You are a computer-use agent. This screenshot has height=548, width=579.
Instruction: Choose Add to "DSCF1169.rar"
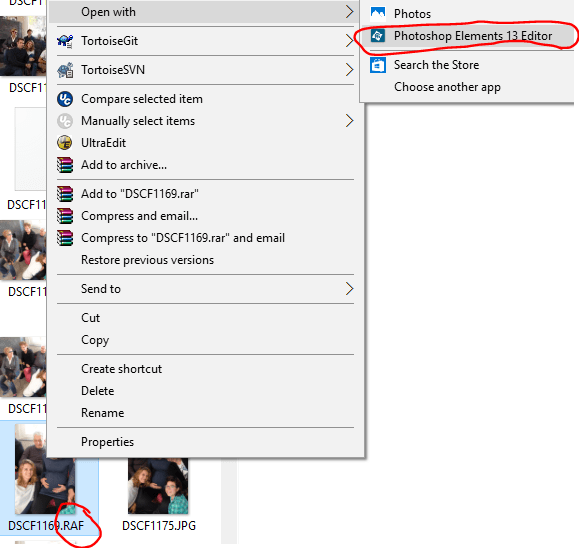[x=205, y=194]
